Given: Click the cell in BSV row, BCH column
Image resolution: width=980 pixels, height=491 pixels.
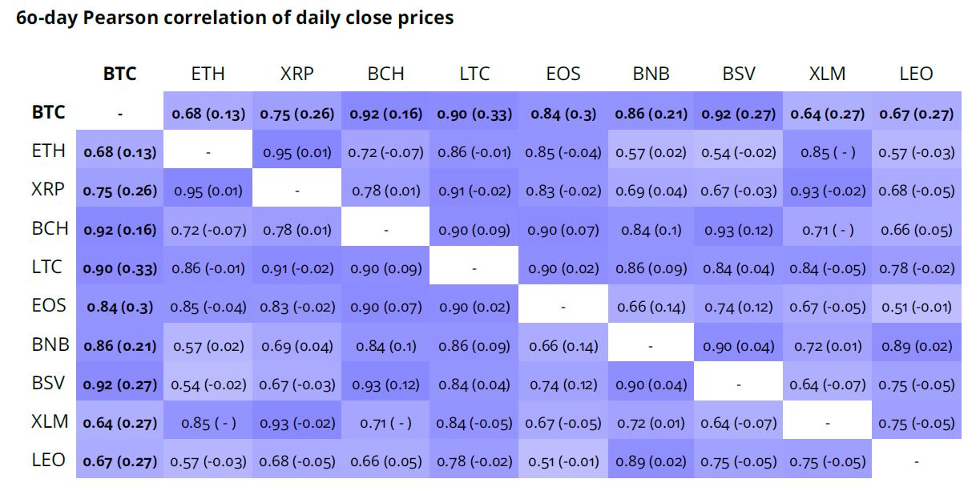Looking at the screenshot, I should coord(385,384).
